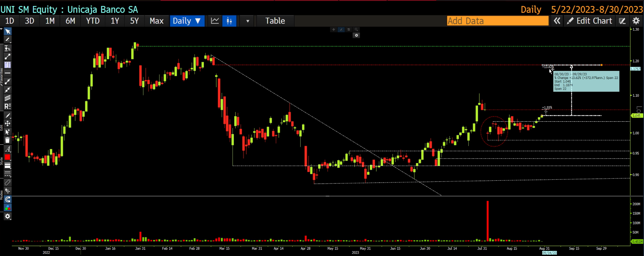Select the horizontal line drawing tool

tap(7, 73)
